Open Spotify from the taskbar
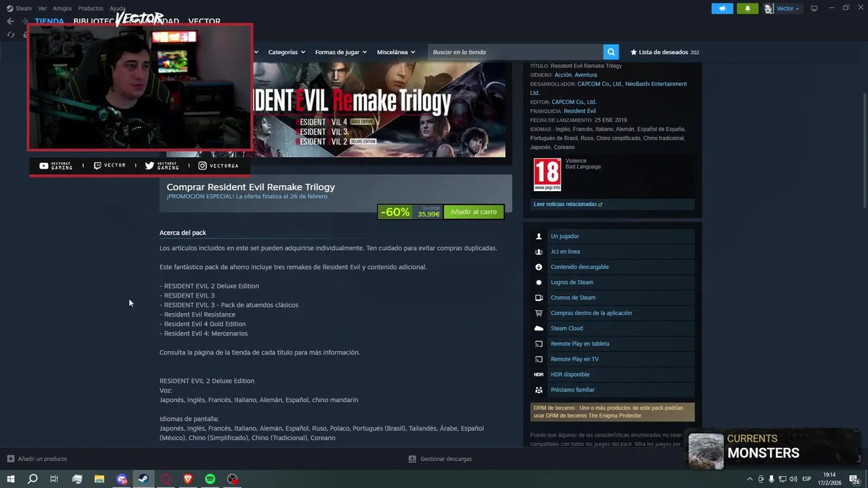The height and width of the screenshot is (488, 868). click(x=210, y=479)
